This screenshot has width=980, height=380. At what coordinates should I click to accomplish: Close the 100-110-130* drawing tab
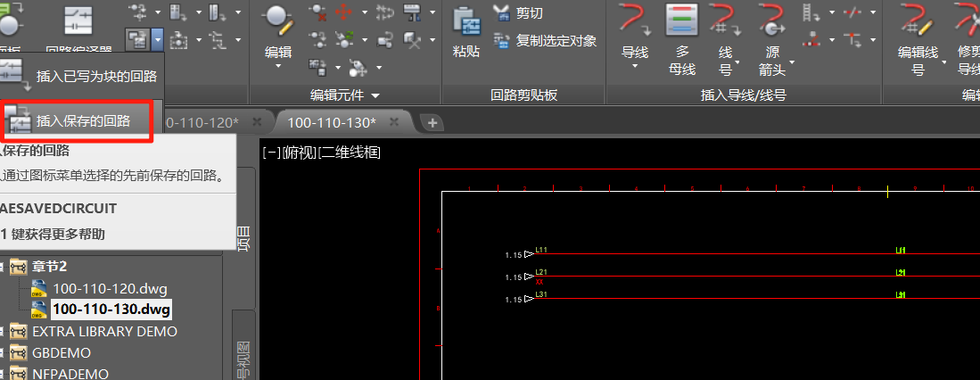click(x=394, y=121)
